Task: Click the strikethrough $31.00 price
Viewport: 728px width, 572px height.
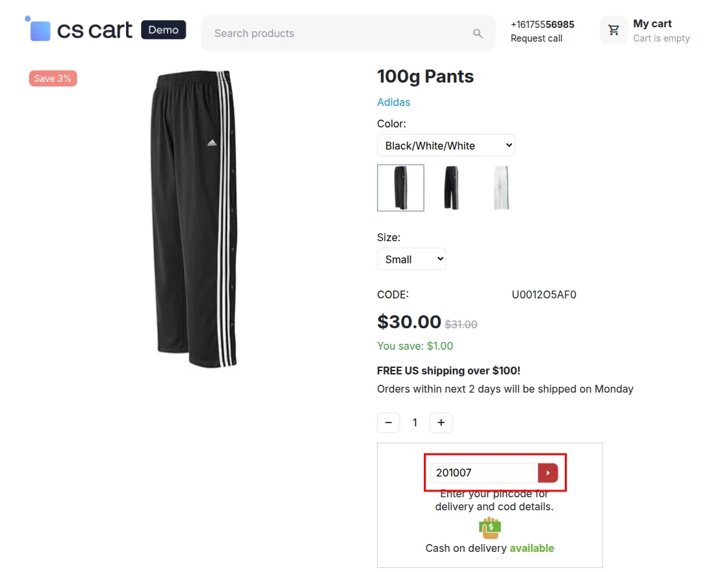Action: pyautogui.click(x=461, y=324)
